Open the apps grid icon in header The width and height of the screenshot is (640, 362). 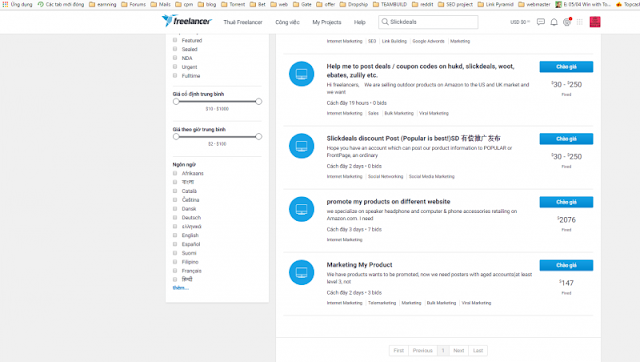(580, 22)
